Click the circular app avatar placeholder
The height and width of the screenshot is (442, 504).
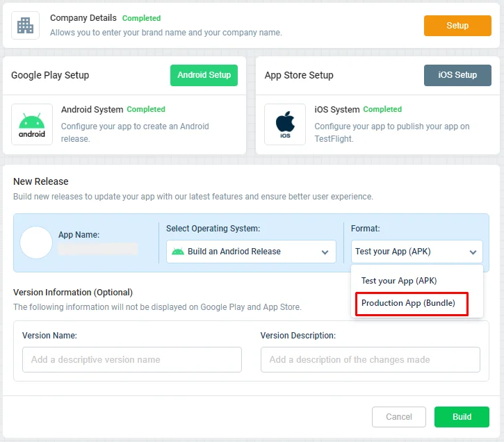36,243
